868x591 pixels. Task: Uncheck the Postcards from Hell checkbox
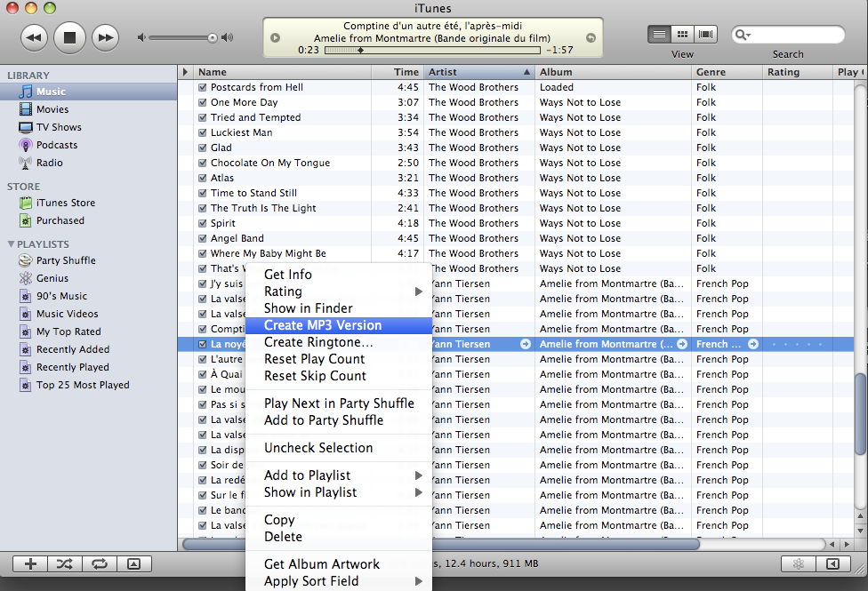[x=203, y=87]
